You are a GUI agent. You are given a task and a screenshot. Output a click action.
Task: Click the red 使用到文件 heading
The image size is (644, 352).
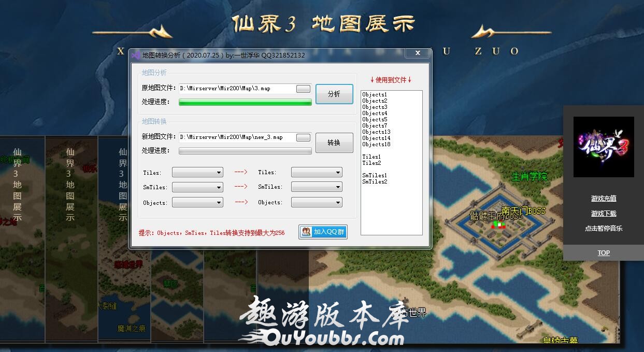391,80
